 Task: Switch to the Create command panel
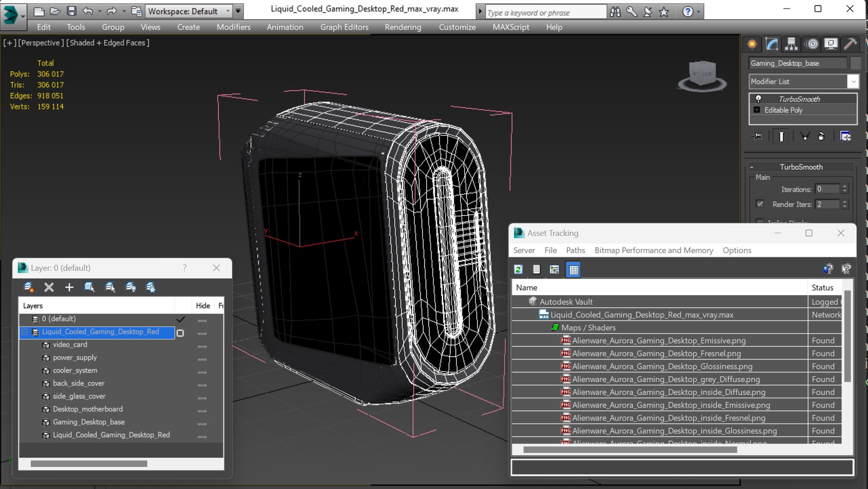pyautogui.click(x=752, y=44)
